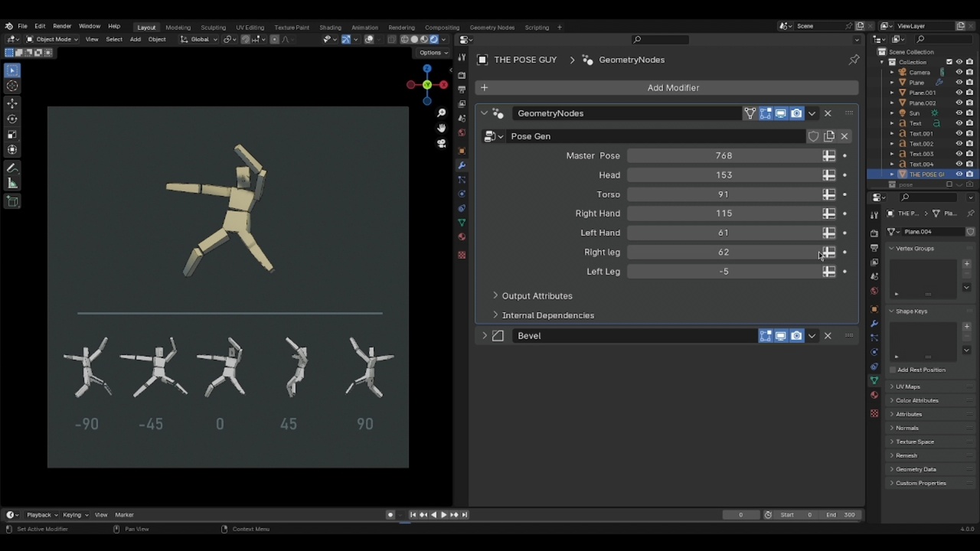Jump to the timeline start frame
Image resolution: width=980 pixels, height=551 pixels.
[x=413, y=515]
